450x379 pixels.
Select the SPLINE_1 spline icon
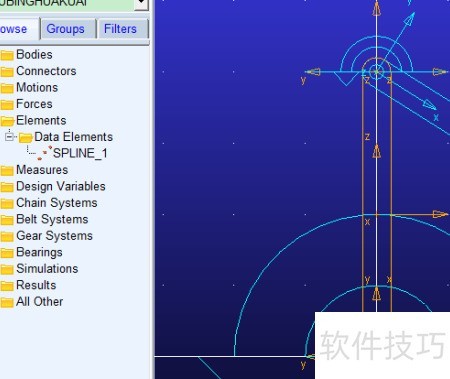pyautogui.click(x=45, y=153)
